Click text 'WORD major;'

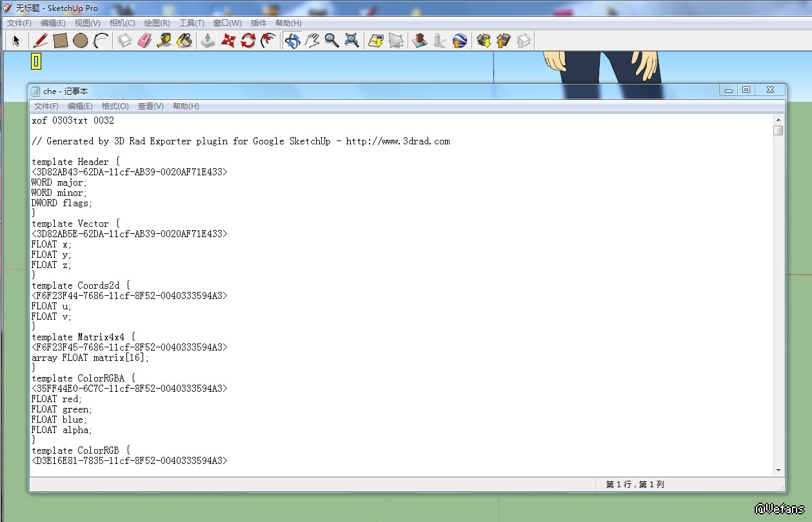click(x=59, y=182)
